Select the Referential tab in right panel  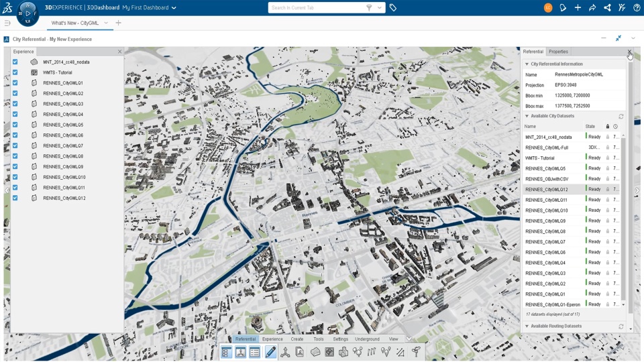coord(533,52)
